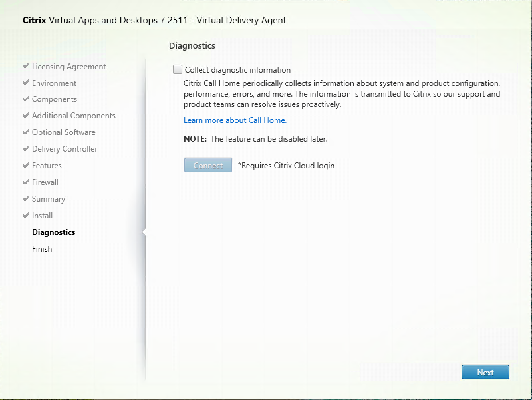Screen dimensions: 532x400
Task: Open the Learn more about Call Home link
Action: click(235, 120)
